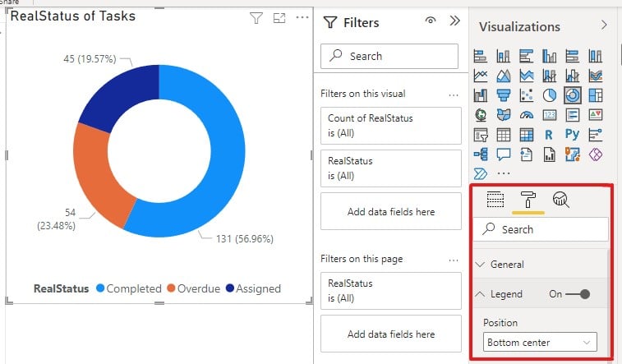
Task: Insert a Python visual
Action: pyautogui.click(x=573, y=134)
